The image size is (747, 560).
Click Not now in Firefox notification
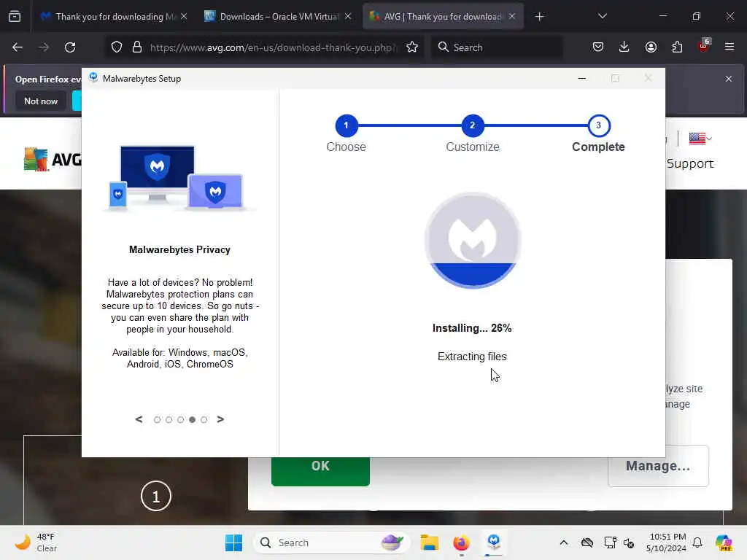pos(41,101)
